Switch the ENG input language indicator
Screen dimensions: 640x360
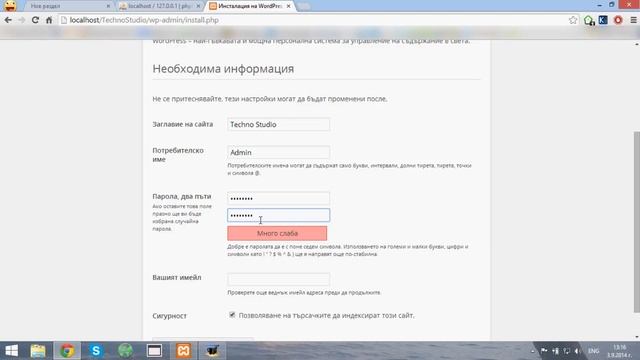coord(593,351)
